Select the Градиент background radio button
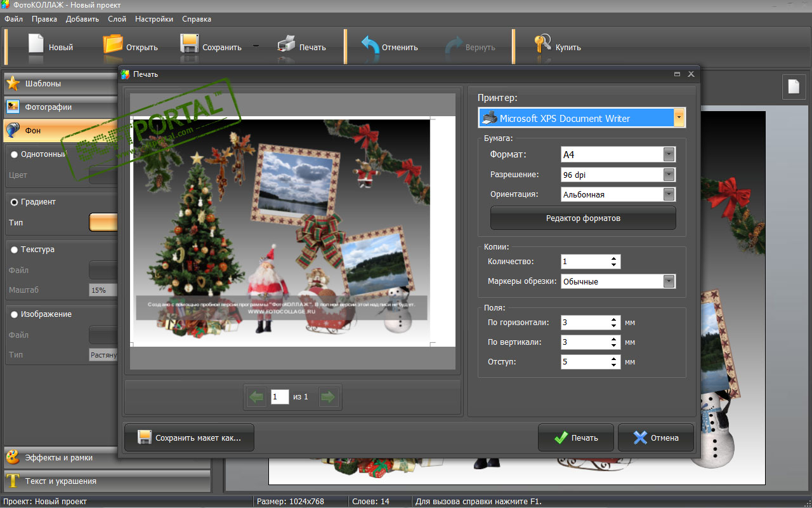Viewport: 812px width, 508px height. [x=14, y=202]
